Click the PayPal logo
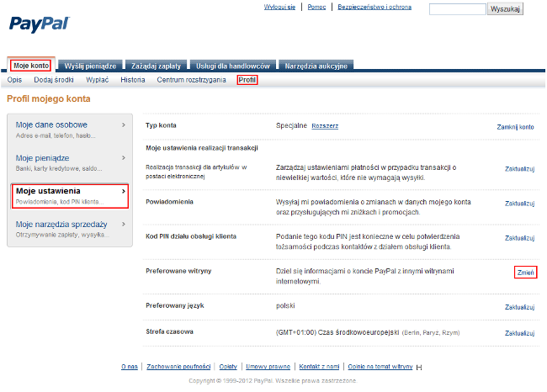547x392 pixels. [x=39, y=23]
